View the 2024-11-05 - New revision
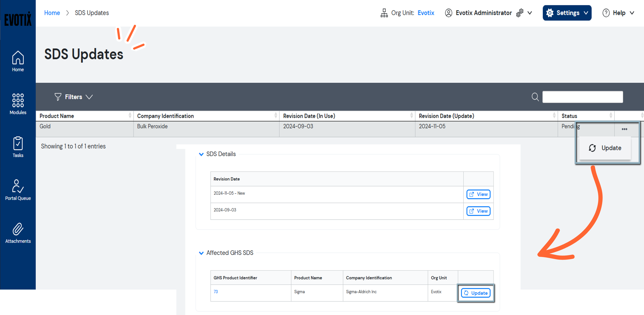Viewport: 644px width, 315px height. [478, 194]
